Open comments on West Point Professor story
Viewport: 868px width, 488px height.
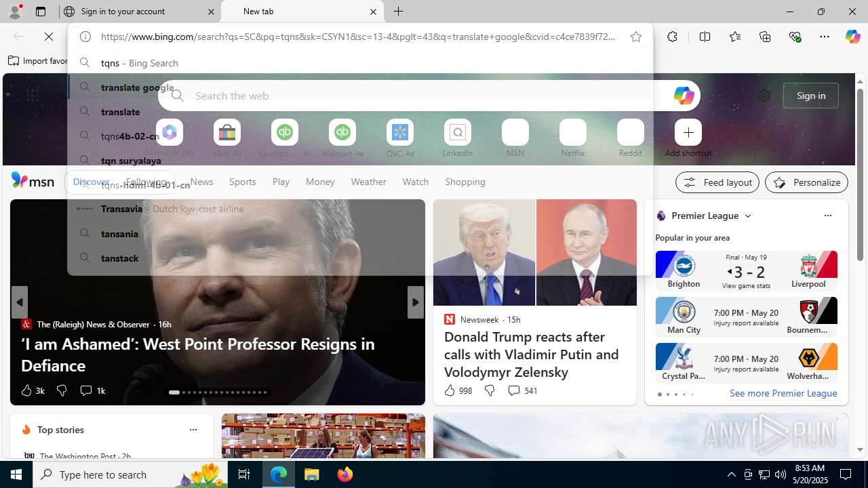(x=92, y=390)
